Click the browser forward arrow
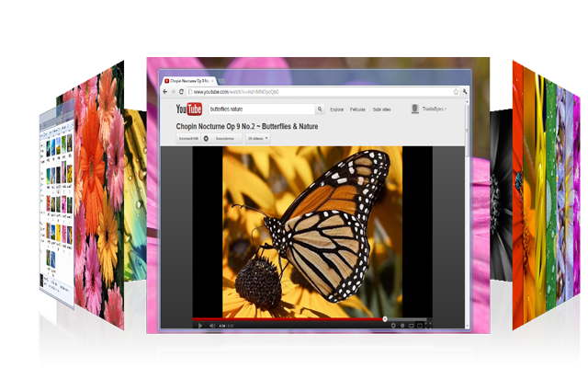 tap(173, 92)
